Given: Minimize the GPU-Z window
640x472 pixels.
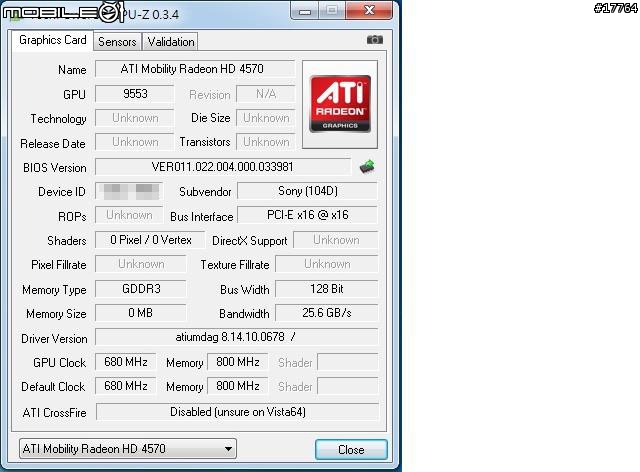Looking at the screenshot, I should point(304,10).
